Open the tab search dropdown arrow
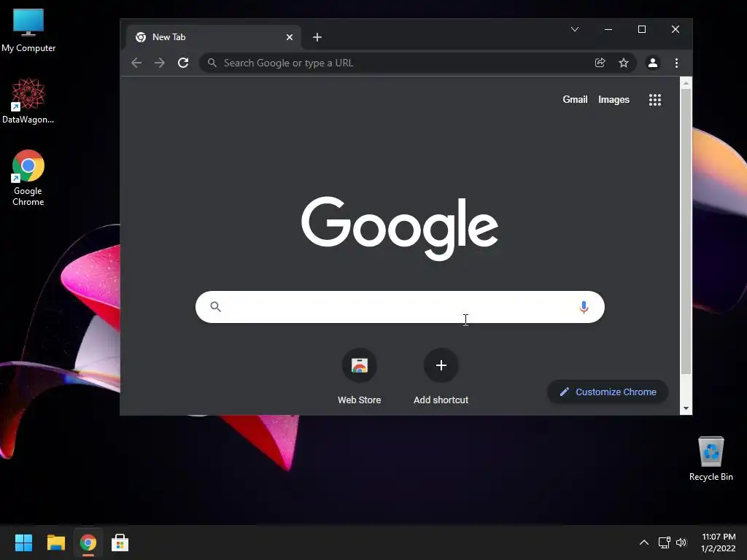The width and height of the screenshot is (747, 560). [x=575, y=29]
